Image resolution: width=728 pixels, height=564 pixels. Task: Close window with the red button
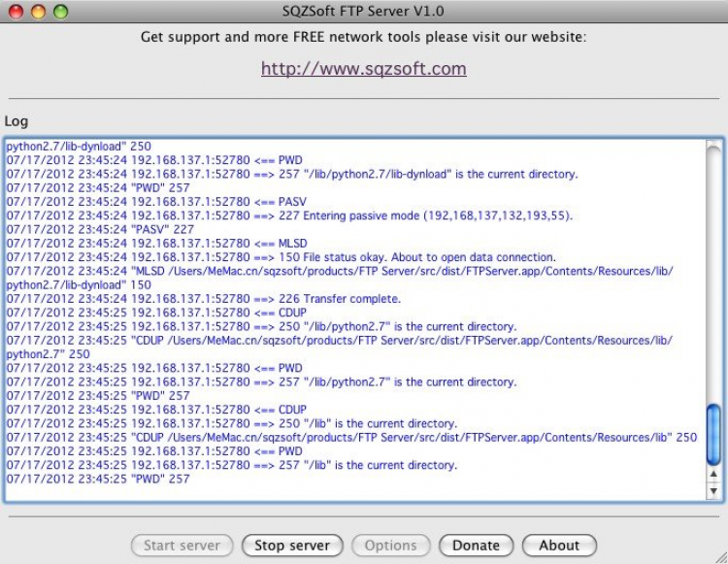(17, 12)
